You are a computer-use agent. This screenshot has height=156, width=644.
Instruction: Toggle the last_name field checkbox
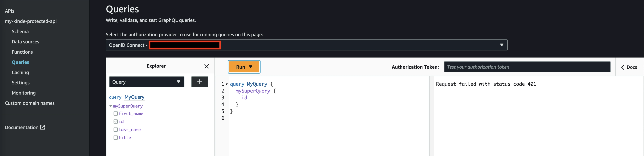(x=115, y=130)
